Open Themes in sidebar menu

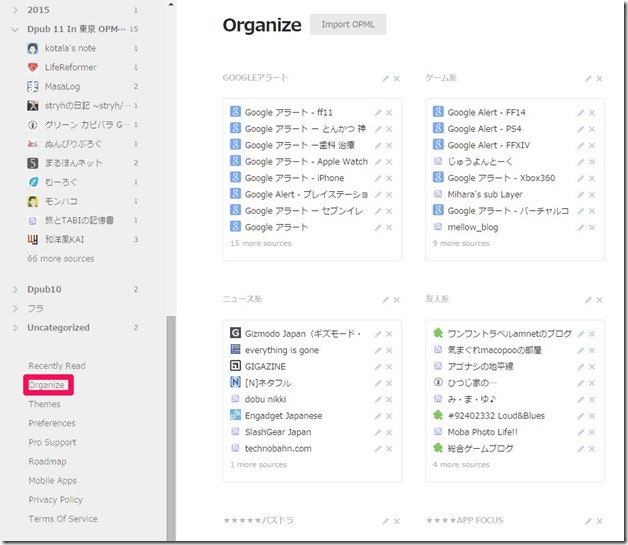click(44, 404)
